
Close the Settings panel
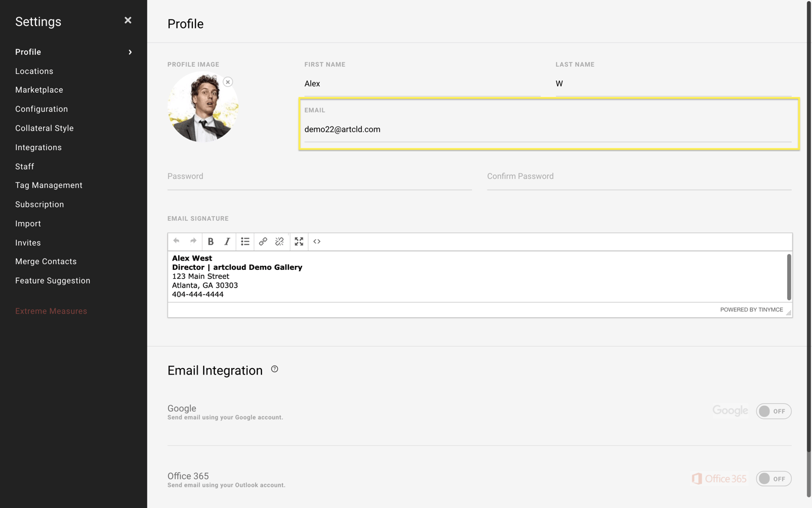(x=127, y=19)
